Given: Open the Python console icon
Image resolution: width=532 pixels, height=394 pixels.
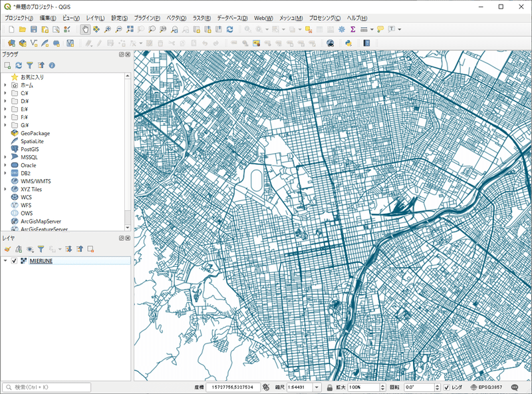Looking at the screenshot, I should point(348,43).
